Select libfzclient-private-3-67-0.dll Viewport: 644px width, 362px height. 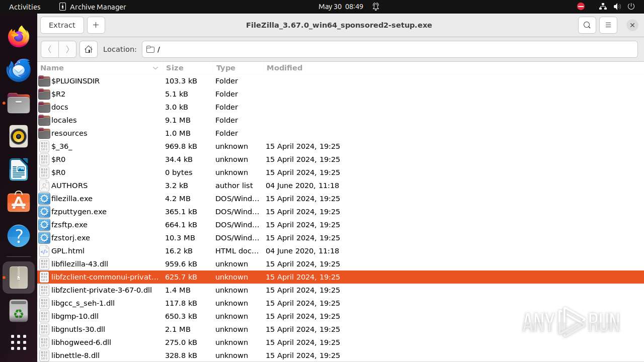341,290
